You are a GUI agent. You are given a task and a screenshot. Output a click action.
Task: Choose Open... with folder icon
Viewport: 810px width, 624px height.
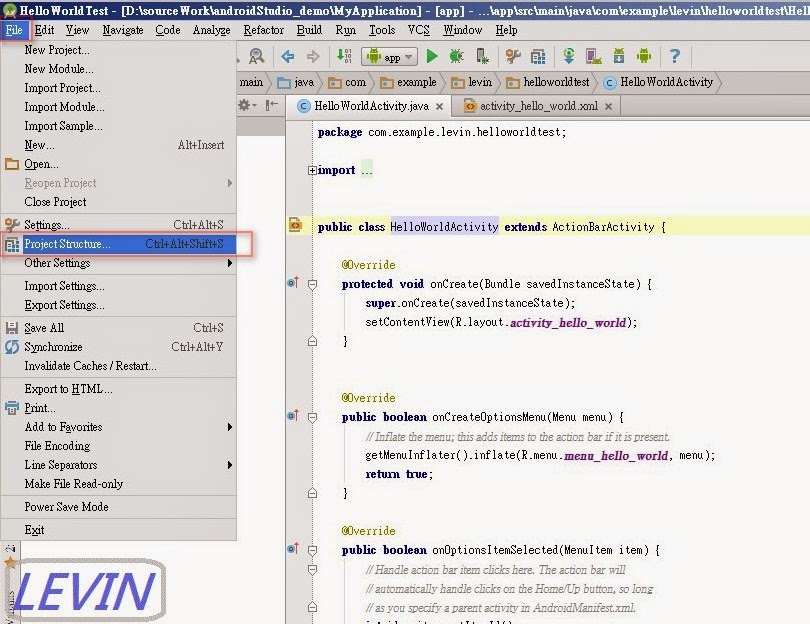118,164
